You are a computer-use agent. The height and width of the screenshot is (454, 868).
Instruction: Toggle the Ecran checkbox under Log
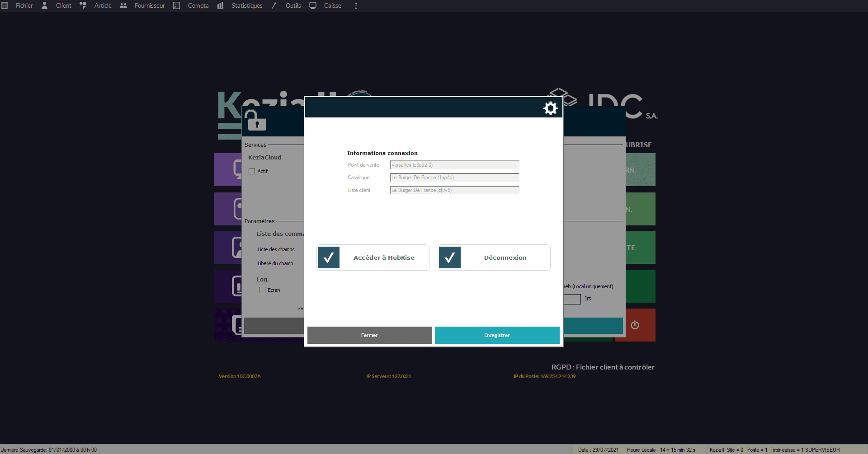262,290
